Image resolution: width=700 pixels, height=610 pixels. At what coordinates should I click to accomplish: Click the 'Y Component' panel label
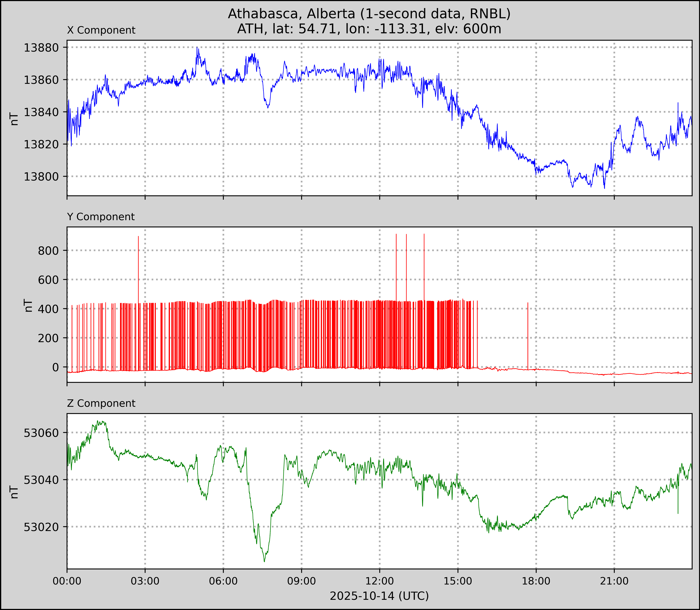[101, 217]
